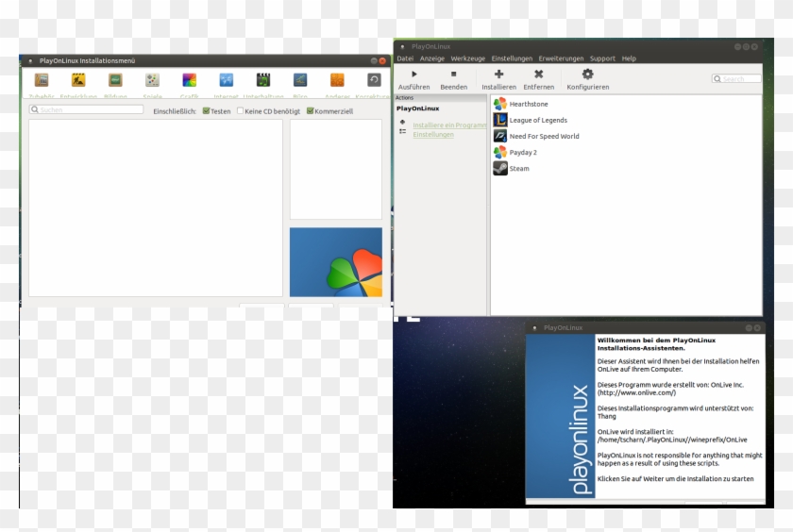Enable the Keine CD benötigt checkbox
This screenshot has width=793, height=532.
pos(240,110)
